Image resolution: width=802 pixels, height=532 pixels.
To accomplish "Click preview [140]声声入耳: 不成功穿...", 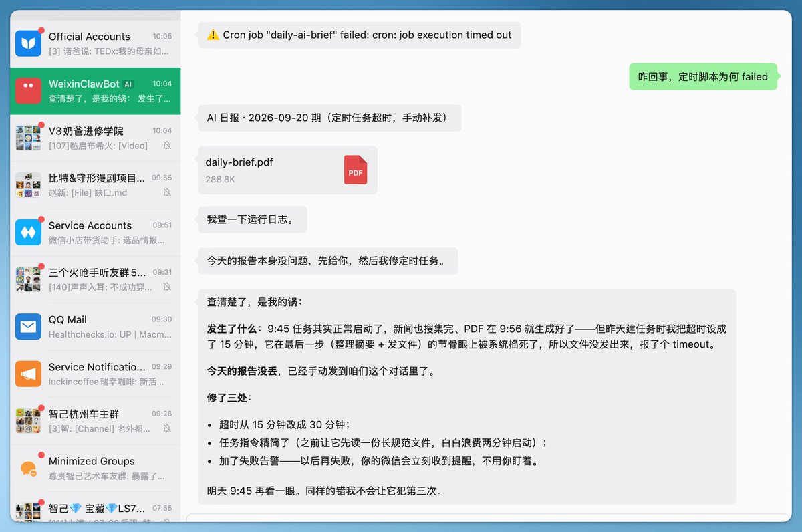I will tap(100, 287).
